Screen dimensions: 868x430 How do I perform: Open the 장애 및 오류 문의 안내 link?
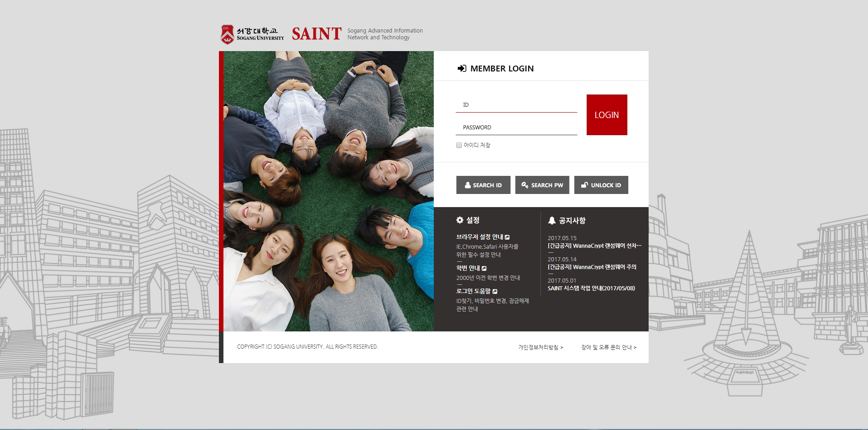tap(608, 347)
